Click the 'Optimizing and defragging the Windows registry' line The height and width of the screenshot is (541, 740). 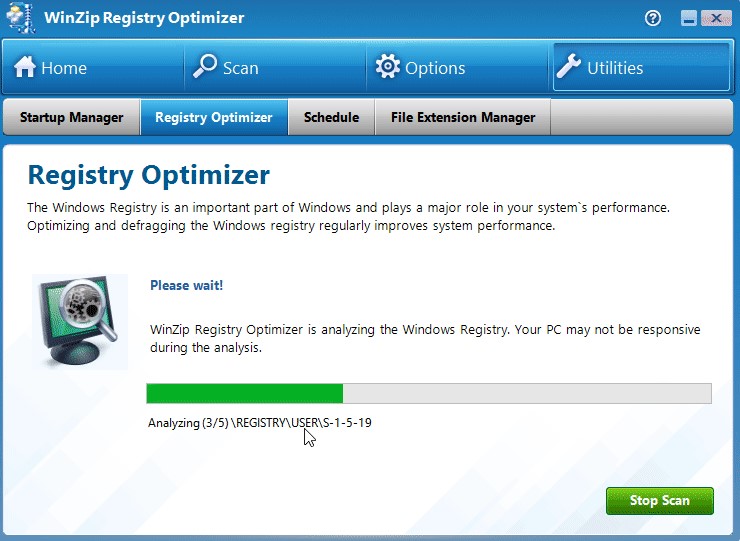pos(291,226)
